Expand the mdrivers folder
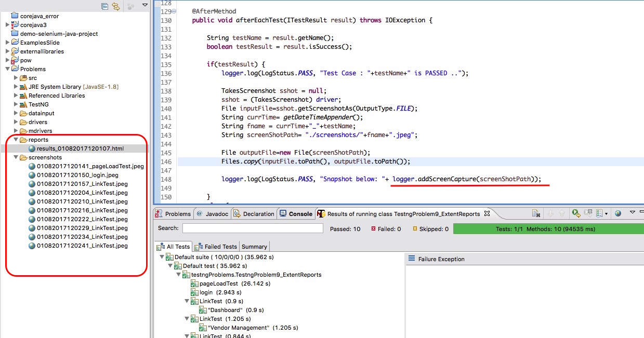The width and height of the screenshot is (644, 338). pos(16,131)
